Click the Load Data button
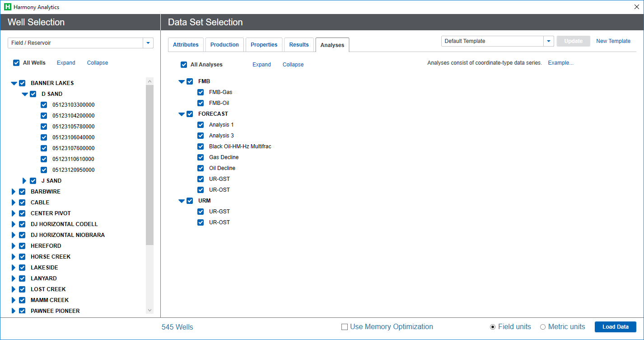644x340 pixels. [616, 327]
